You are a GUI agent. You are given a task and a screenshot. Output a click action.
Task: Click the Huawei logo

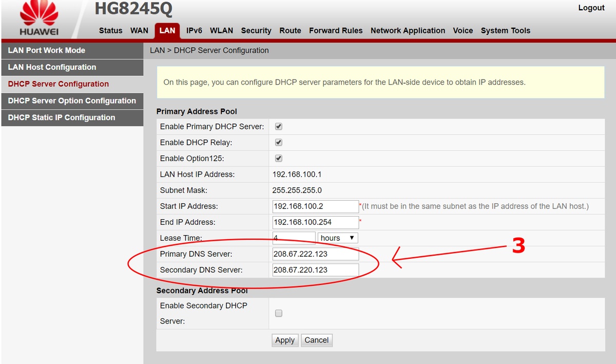tap(39, 20)
